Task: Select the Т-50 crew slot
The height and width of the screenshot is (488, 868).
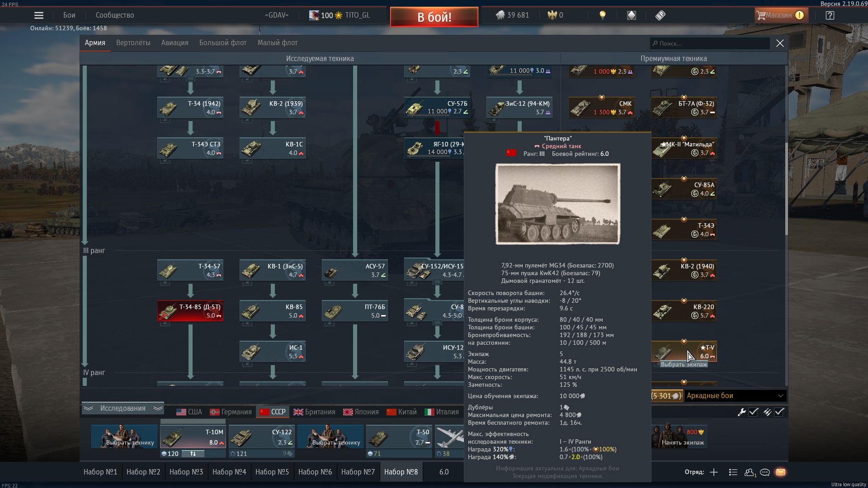Action: (399, 436)
